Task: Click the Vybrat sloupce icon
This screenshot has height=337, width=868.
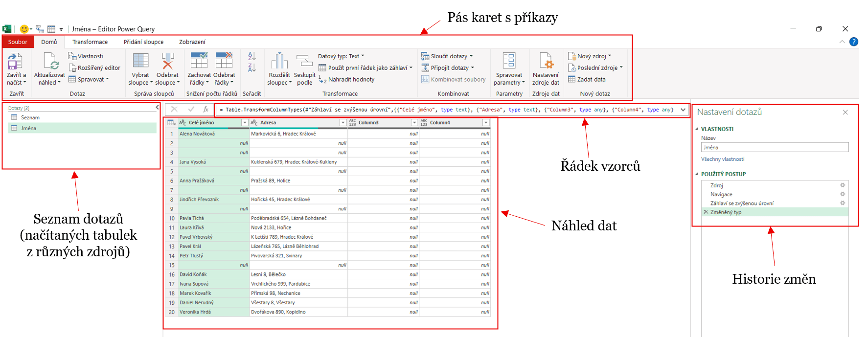Action: [x=140, y=62]
